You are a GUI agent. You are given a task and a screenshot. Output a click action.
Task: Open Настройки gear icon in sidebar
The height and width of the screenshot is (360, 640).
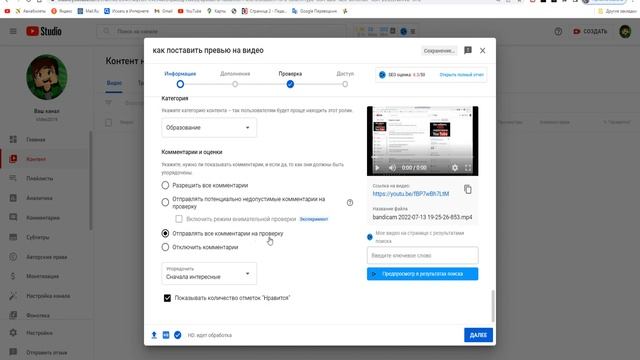pyautogui.click(x=13, y=333)
